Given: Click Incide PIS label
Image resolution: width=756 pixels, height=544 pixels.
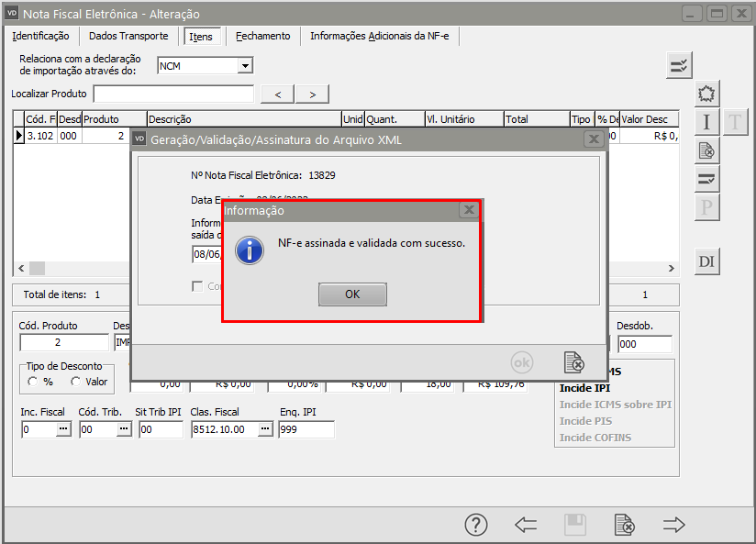Looking at the screenshot, I should click(x=585, y=421).
